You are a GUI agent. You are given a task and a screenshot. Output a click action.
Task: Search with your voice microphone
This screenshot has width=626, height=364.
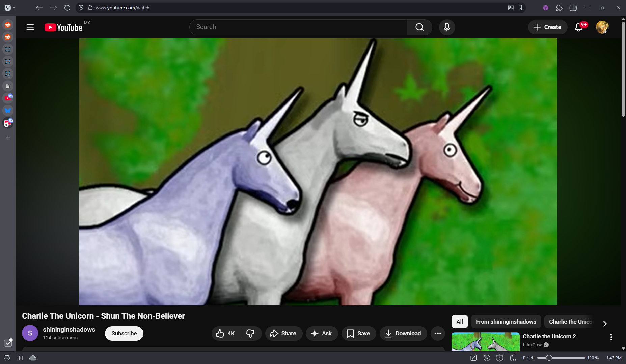pyautogui.click(x=447, y=27)
